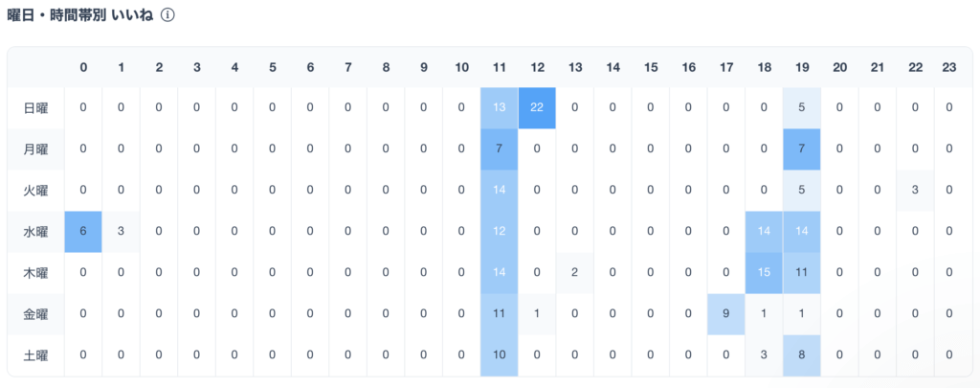Select the Thursday 13 o'clock cell showing 2
Image resolution: width=980 pixels, height=388 pixels.
point(574,273)
